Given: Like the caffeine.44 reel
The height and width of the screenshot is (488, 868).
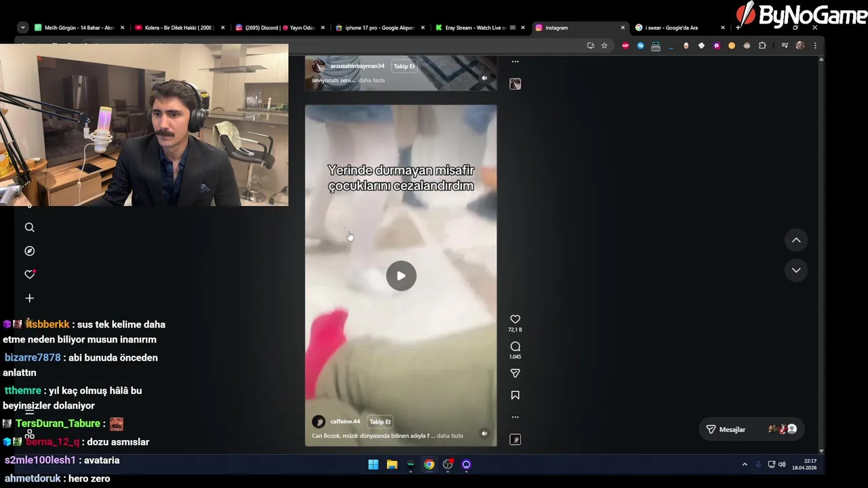Looking at the screenshot, I should tap(515, 319).
